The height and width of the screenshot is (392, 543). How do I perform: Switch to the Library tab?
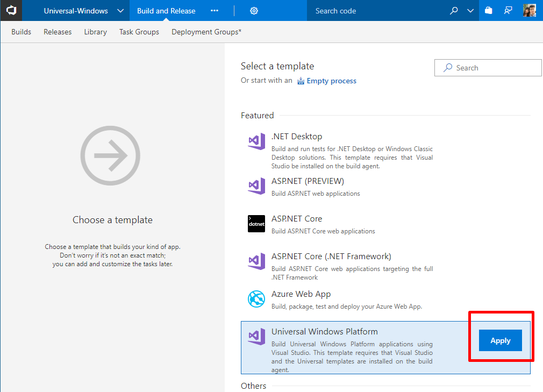96,32
